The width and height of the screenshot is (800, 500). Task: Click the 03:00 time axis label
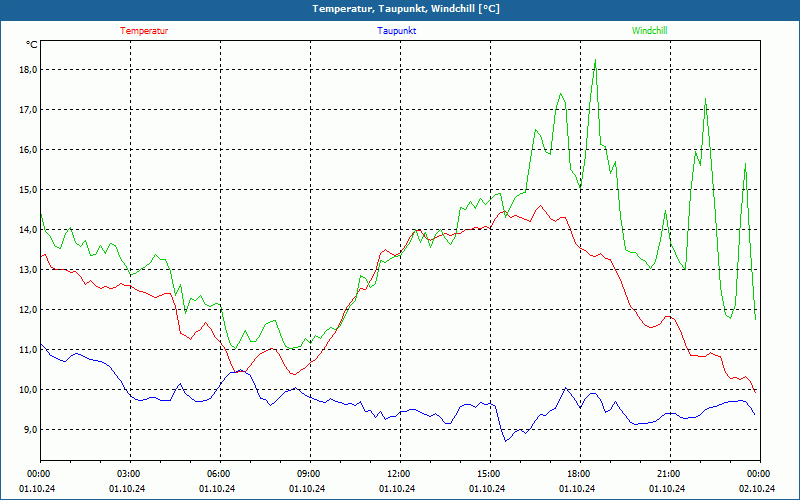(x=130, y=474)
